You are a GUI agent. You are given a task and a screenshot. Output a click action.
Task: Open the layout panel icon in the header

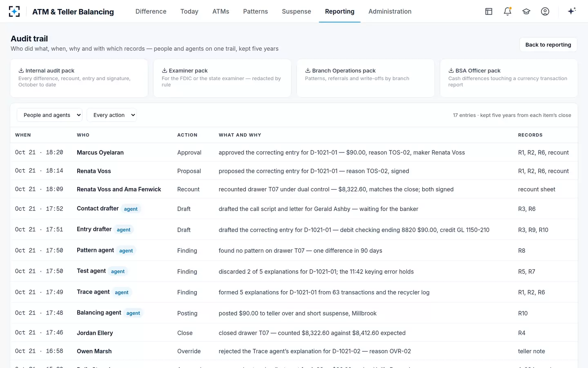click(489, 11)
